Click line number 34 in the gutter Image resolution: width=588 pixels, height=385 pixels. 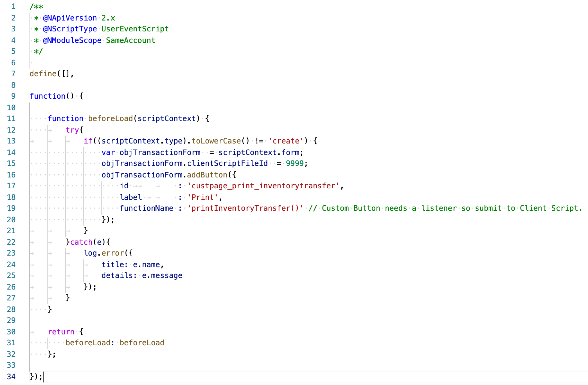tap(11, 376)
